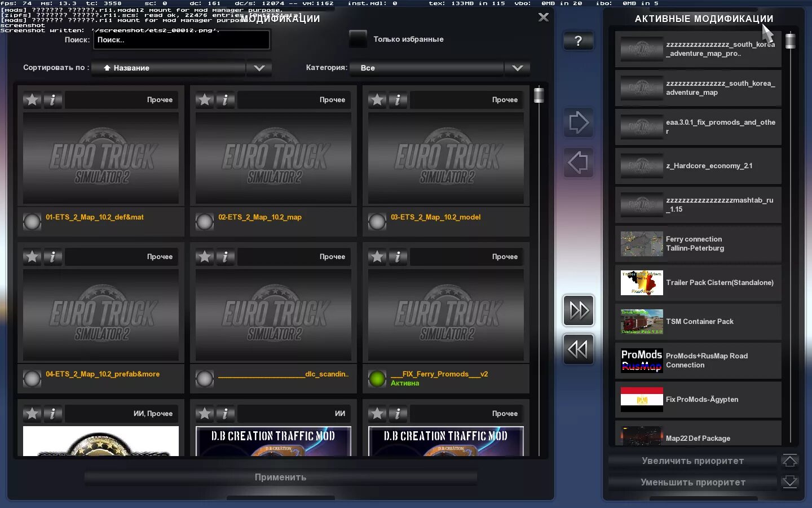812x508 pixels.
Task: Select eaa.3.0.1_fix_promods_and_other active mod
Action: click(698, 127)
